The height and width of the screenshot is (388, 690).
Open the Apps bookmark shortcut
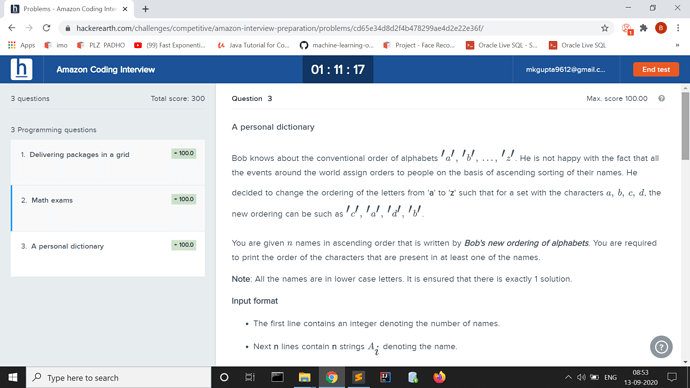[x=22, y=45]
